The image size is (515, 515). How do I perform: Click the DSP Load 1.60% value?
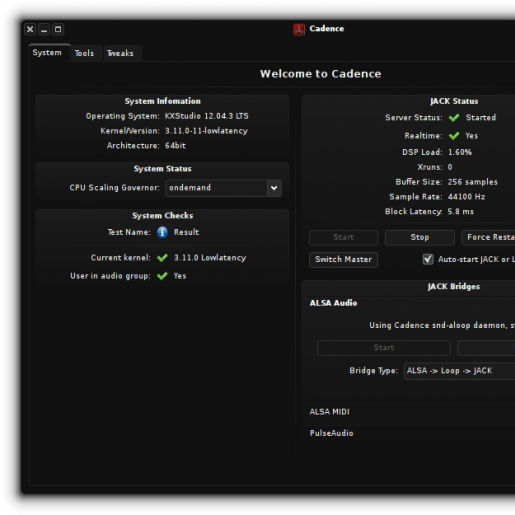(460, 152)
